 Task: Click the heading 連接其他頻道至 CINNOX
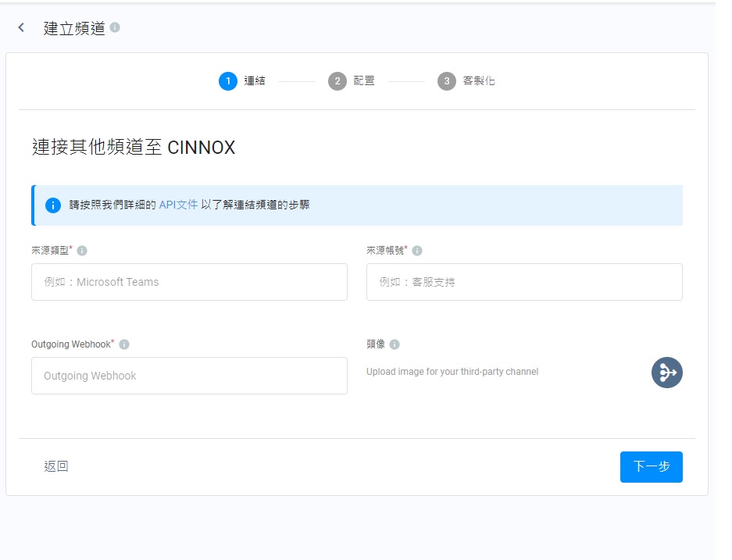point(134,147)
